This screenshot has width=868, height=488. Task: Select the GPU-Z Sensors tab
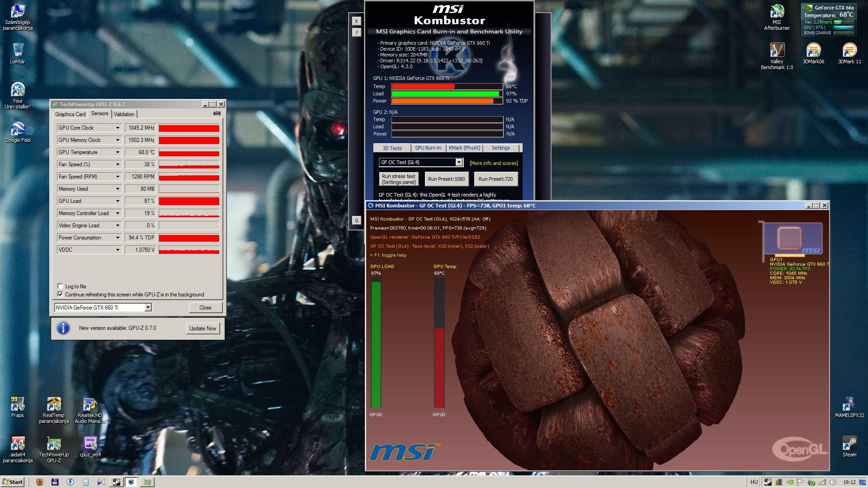click(x=99, y=113)
